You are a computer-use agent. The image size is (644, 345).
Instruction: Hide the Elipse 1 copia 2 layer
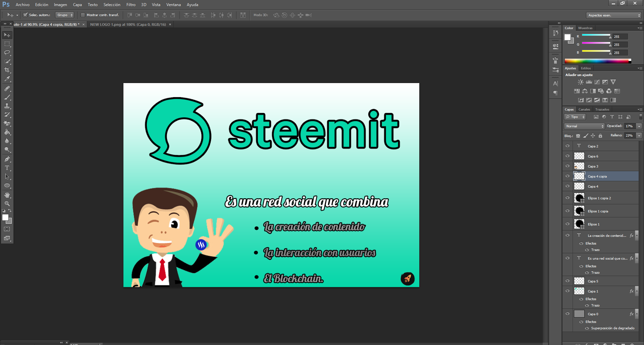pos(568,198)
